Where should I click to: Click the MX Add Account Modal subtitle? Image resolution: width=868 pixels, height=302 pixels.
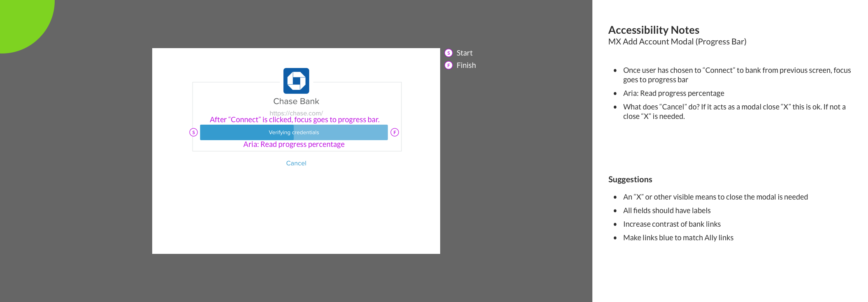point(677,42)
